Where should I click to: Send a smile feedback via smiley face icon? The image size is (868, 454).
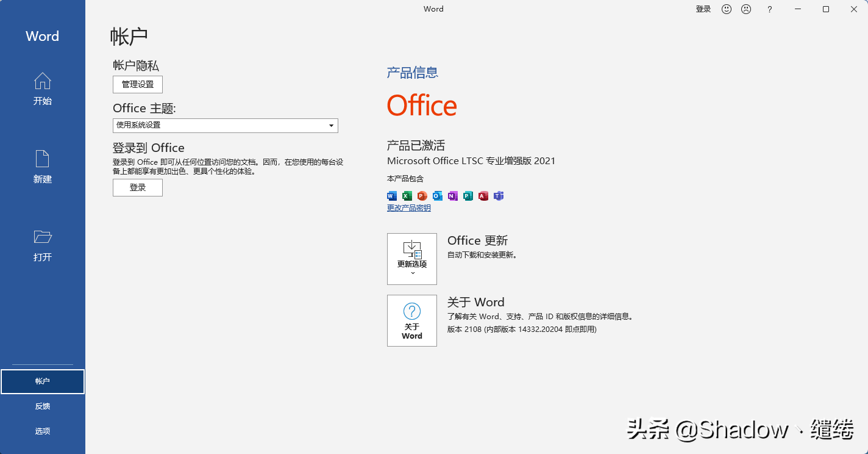pos(727,9)
